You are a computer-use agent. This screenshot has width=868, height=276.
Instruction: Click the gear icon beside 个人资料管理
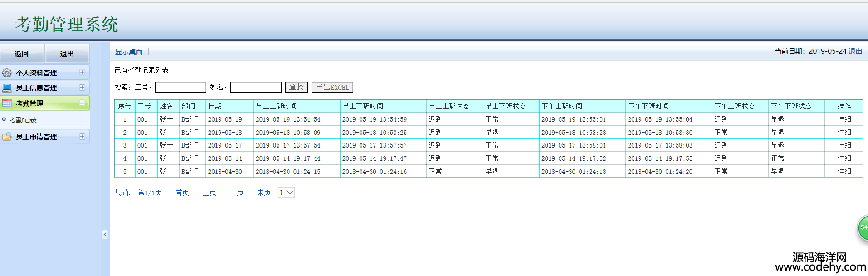coord(7,73)
